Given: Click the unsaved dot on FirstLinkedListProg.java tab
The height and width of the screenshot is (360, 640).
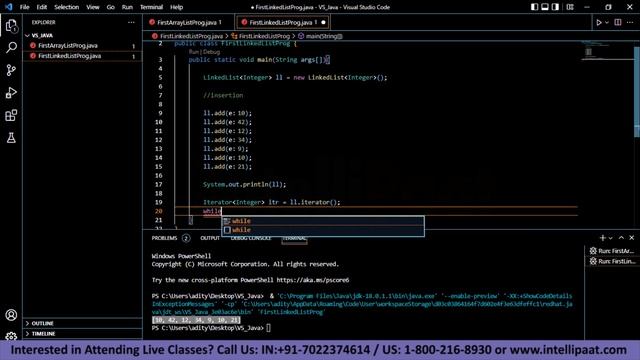Looking at the screenshot, I should click(323, 22).
